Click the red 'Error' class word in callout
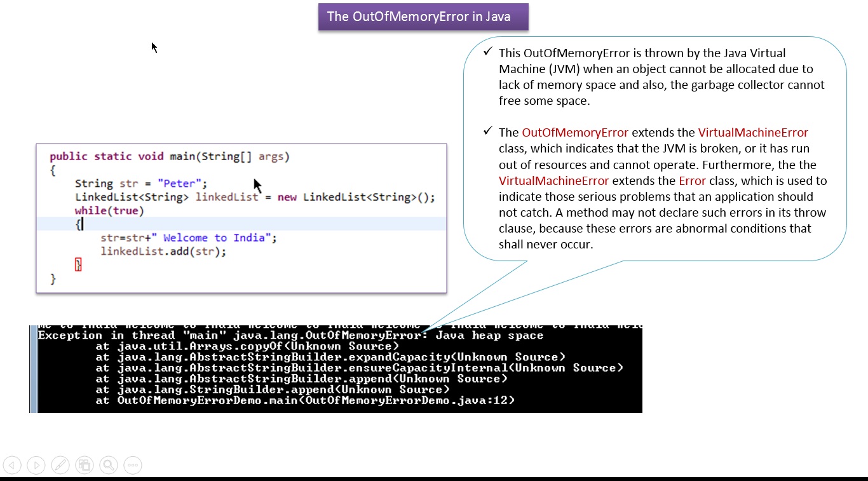The width and height of the screenshot is (868, 481). click(x=692, y=180)
